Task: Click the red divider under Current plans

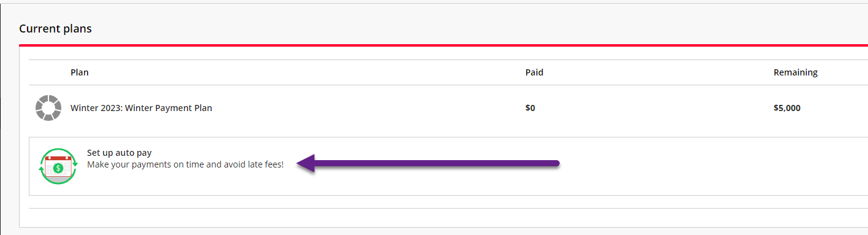Action: 443,45
